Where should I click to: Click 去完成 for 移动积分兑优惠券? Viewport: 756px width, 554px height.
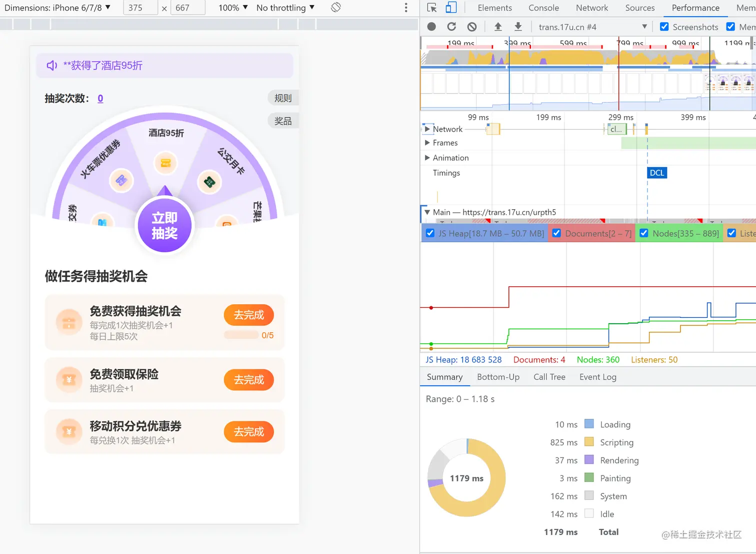tap(248, 432)
